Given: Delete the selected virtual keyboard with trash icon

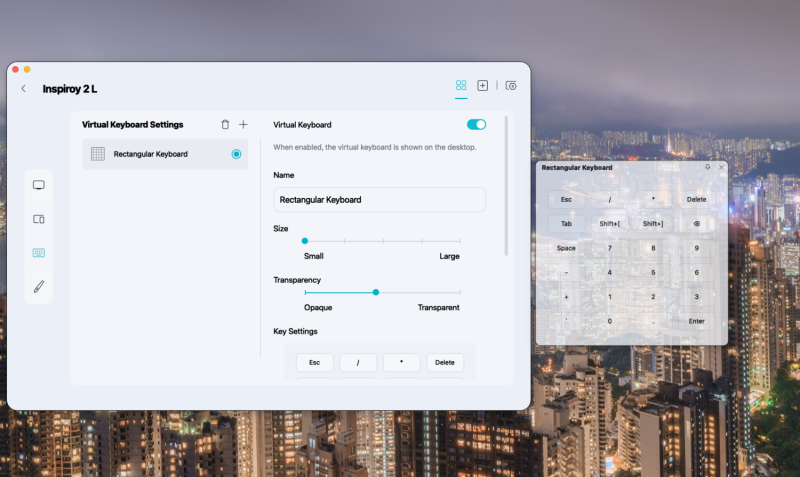Looking at the screenshot, I should tap(225, 125).
